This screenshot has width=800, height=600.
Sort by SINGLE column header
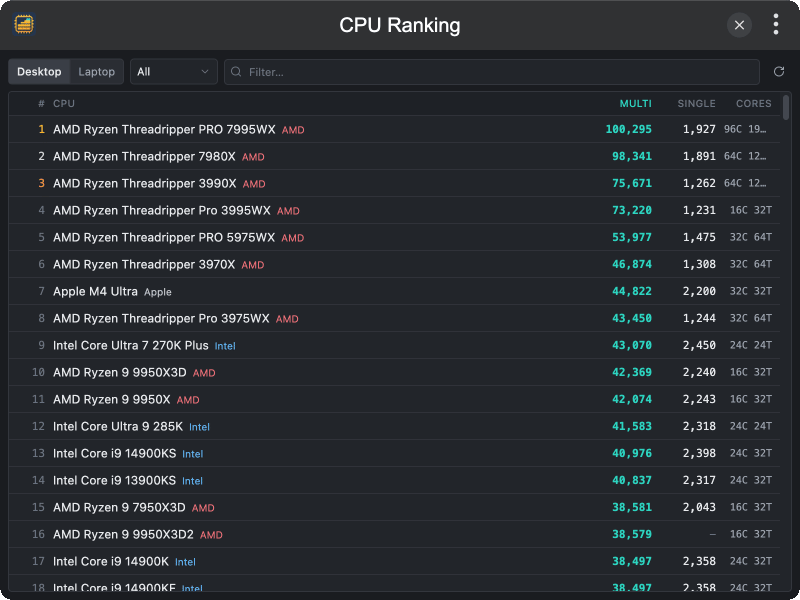coord(696,104)
